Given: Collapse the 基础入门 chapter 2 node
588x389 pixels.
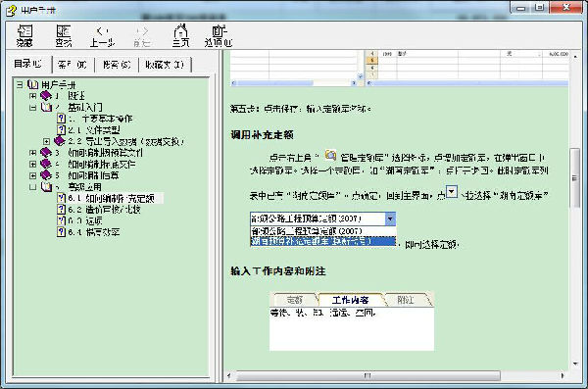Looking at the screenshot, I should (33, 107).
